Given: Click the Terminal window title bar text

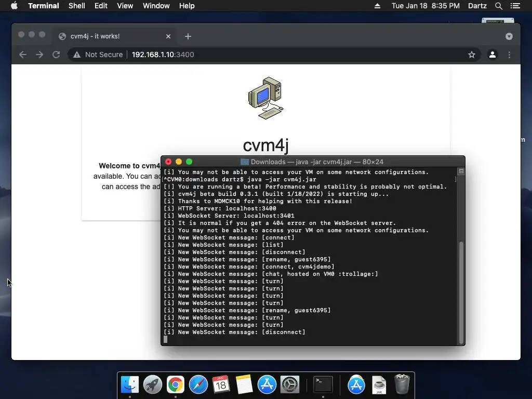Looking at the screenshot, I should (316, 162).
